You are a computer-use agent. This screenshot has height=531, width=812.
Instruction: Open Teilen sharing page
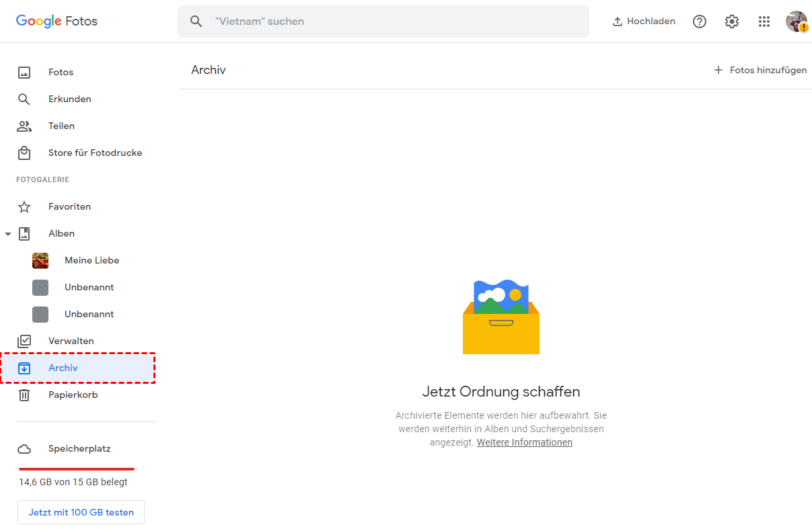[x=61, y=126]
